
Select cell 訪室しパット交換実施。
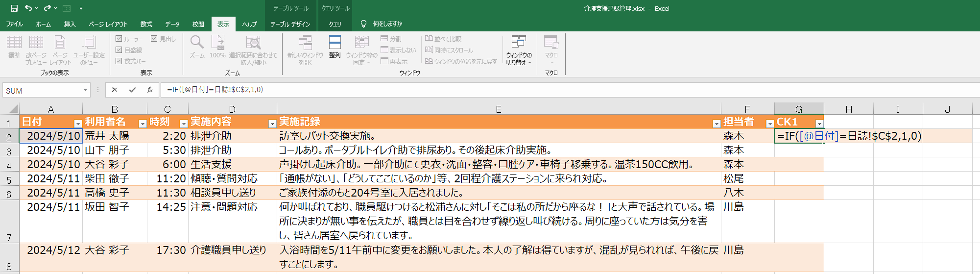tap(499, 136)
